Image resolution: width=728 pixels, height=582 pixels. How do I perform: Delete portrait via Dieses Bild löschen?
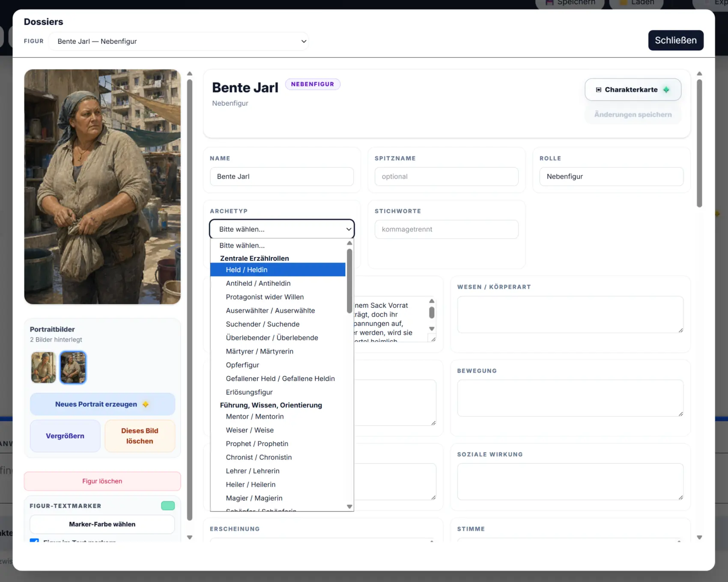[x=140, y=436]
